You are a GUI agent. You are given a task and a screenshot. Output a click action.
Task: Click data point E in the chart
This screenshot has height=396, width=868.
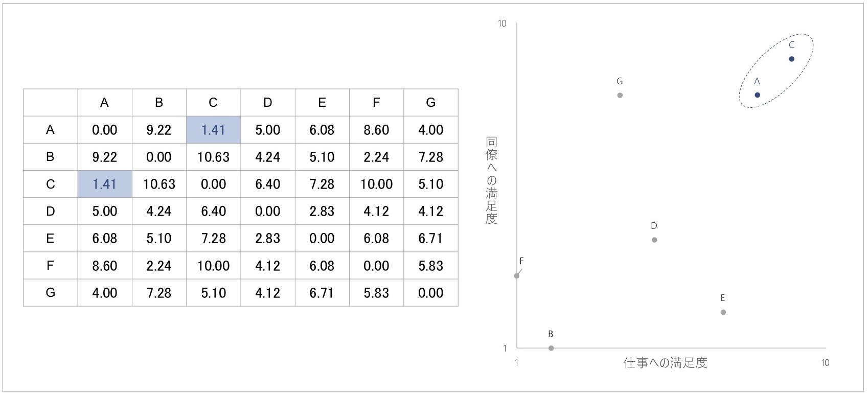tap(723, 312)
